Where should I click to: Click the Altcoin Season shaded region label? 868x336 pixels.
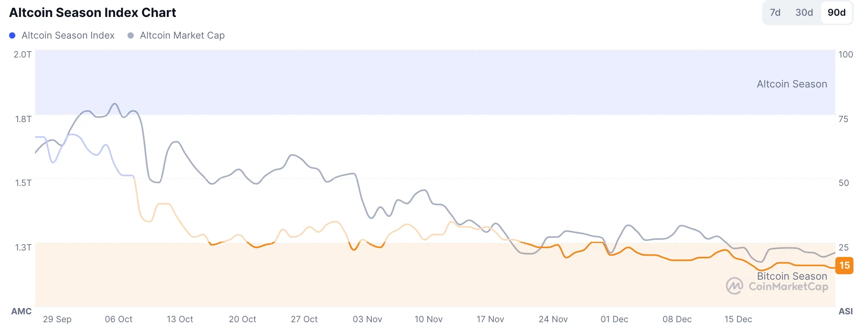coord(792,84)
